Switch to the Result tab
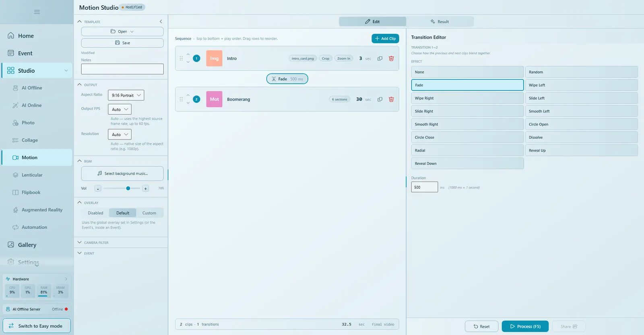644x335 pixels. (x=440, y=22)
